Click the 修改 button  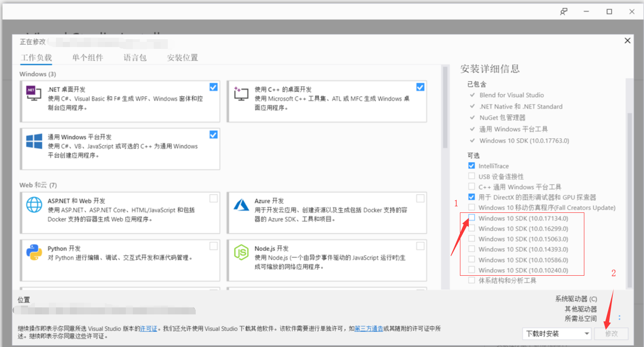[x=611, y=333]
